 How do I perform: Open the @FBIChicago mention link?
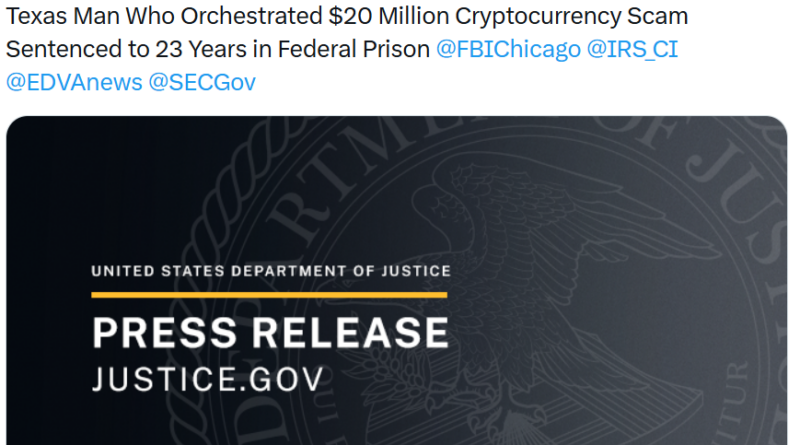coord(508,50)
